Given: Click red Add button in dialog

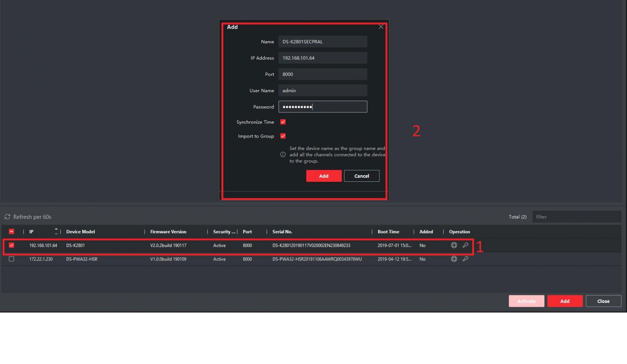Looking at the screenshot, I should 324,176.
